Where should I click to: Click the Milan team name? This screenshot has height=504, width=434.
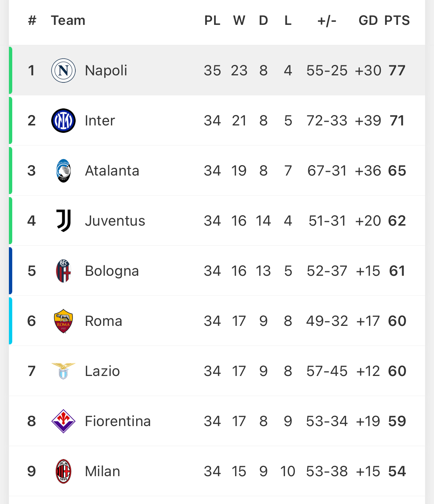coord(103,471)
